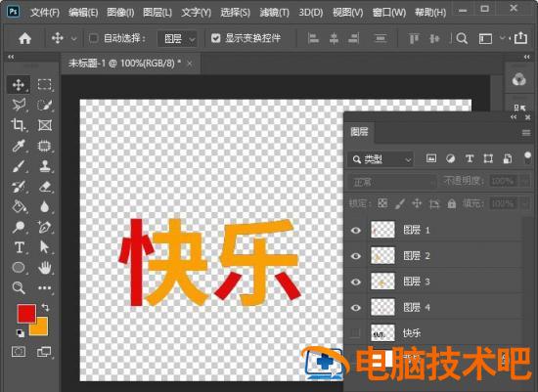Select the Rectangular Marquee tool
The height and width of the screenshot is (392, 538).
pyautogui.click(x=45, y=84)
